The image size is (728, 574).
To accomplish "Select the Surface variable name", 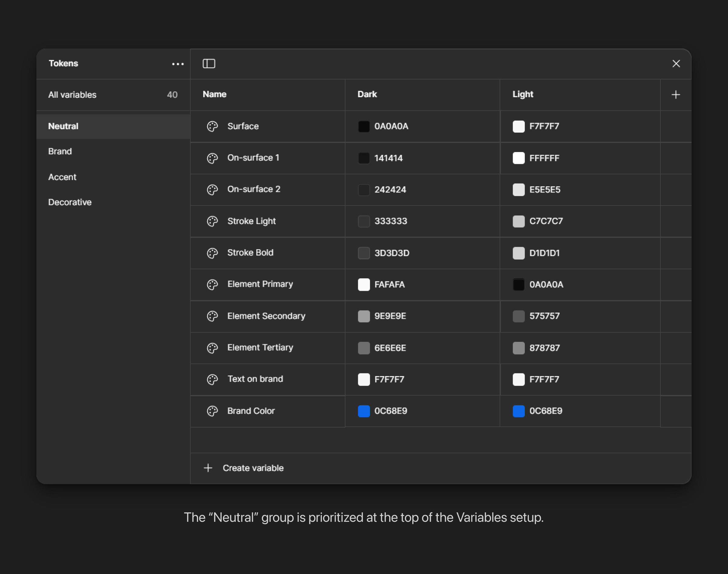I will 243,126.
